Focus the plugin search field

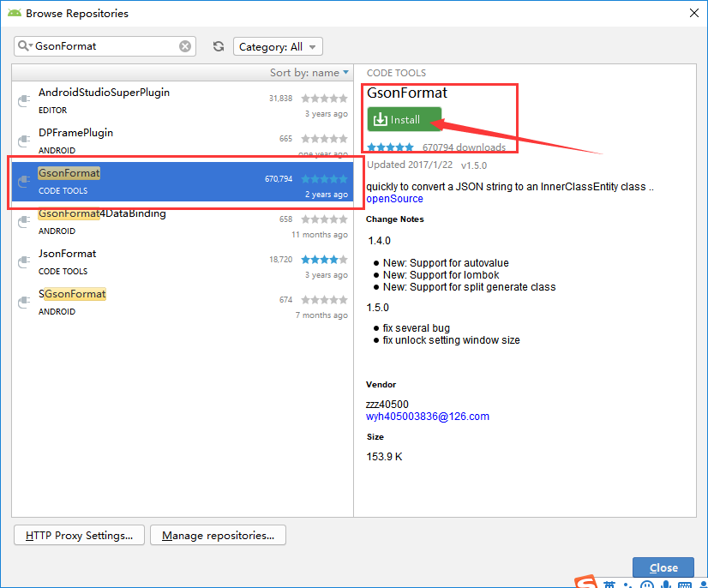[105, 46]
